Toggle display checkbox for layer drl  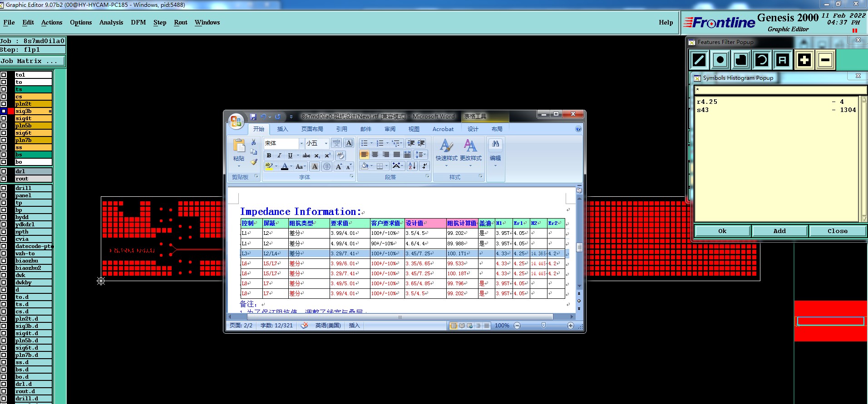pos(4,171)
